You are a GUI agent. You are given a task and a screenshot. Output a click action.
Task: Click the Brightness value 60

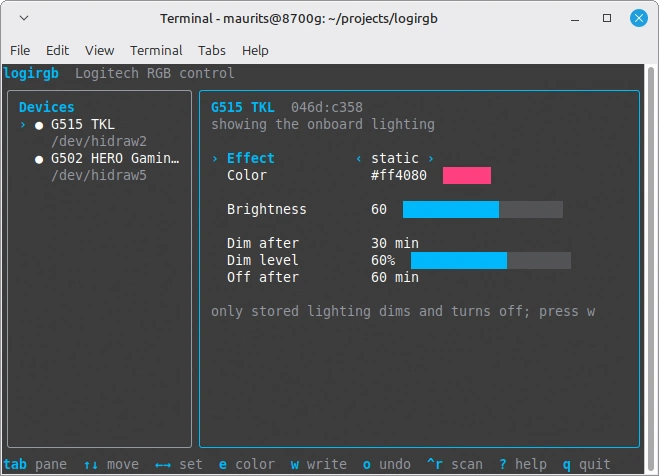point(379,209)
